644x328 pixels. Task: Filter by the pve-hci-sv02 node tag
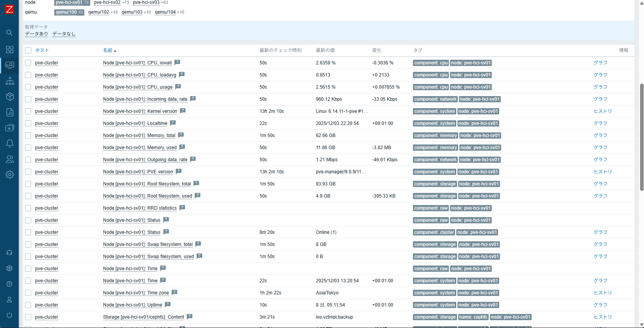(107, 2)
